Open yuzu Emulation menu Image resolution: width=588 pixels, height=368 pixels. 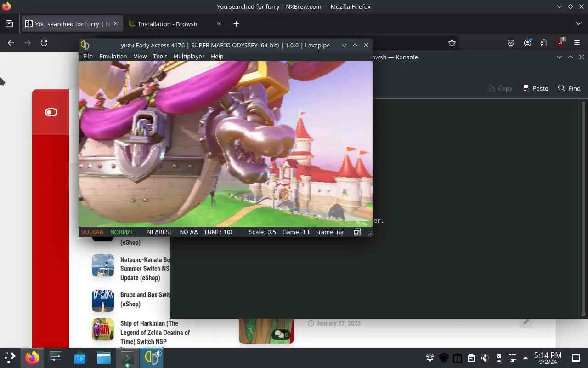pyautogui.click(x=113, y=56)
